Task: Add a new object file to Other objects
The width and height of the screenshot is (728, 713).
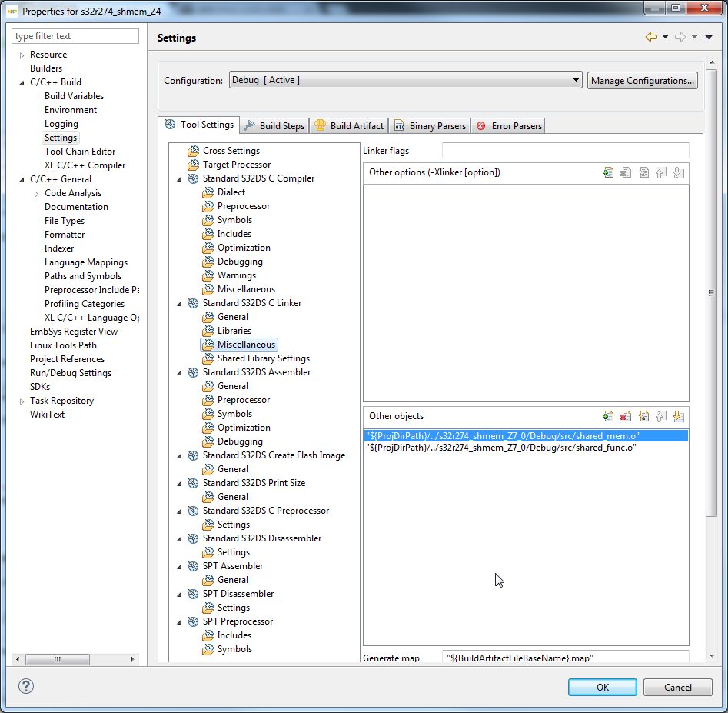Action: pyautogui.click(x=608, y=416)
